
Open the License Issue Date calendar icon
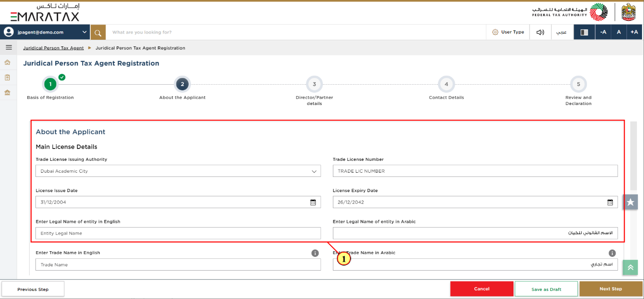click(313, 202)
